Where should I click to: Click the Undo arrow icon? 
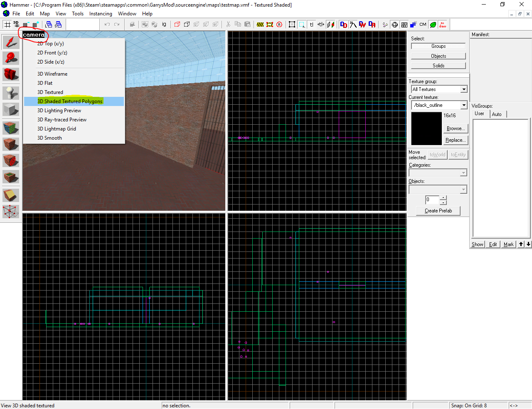[x=107, y=25]
